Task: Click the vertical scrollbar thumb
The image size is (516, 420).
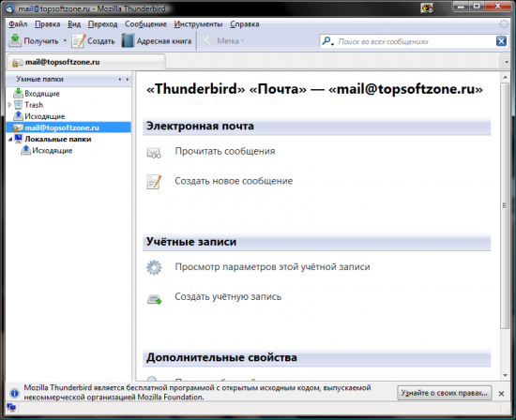Action: [x=505, y=205]
